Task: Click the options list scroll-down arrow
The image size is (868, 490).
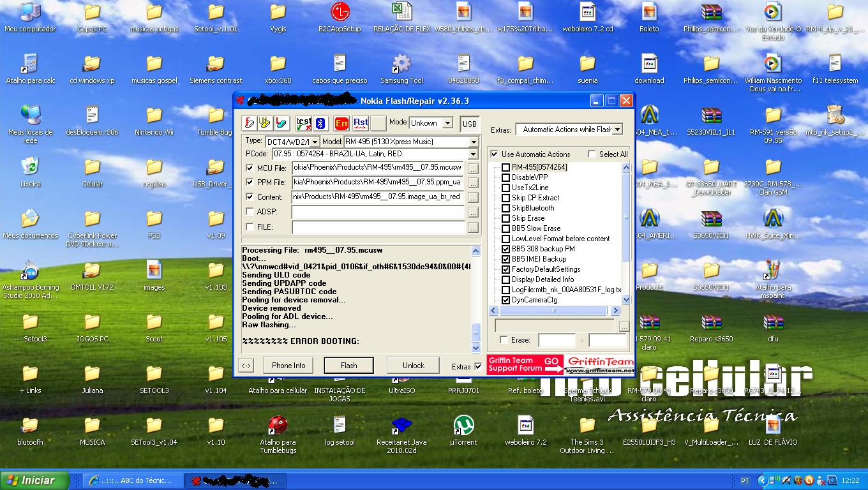Action: [625, 299]
